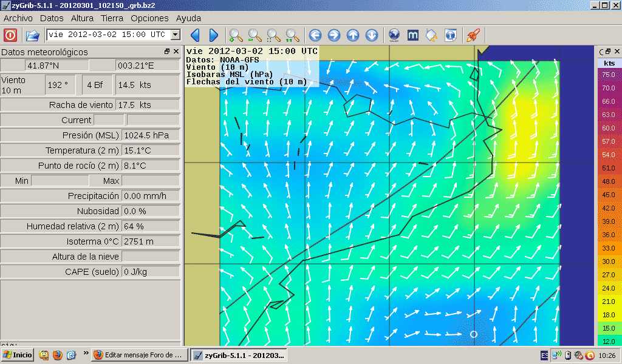Image resolution: width=622 pixels, height=364 pixels.
Task: Click the gust value 17.5 kts
Action: tap(148, 105)
